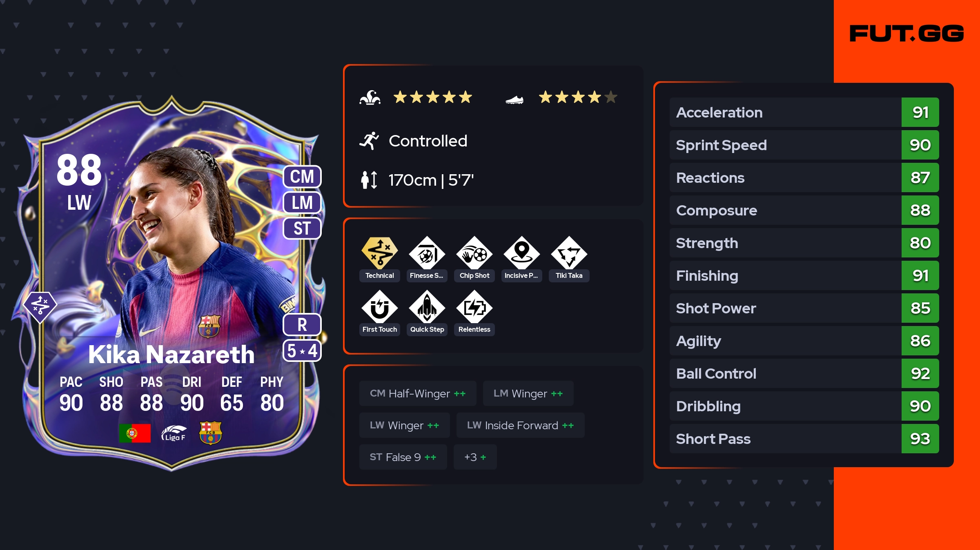Viewport: 980px width, 550px height.
Task: Select the Tiki Taka playstyle icon
Action: click(x=569, y=253)
